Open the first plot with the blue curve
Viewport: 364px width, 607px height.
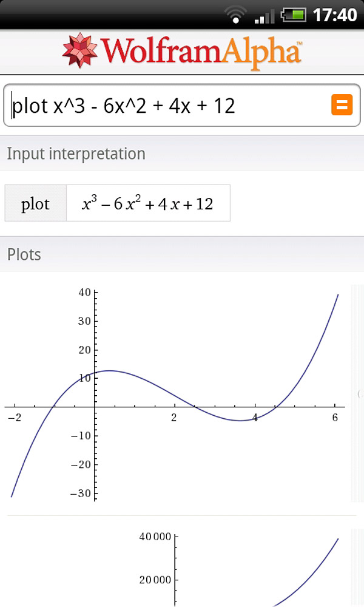click(x=175, y=395)
